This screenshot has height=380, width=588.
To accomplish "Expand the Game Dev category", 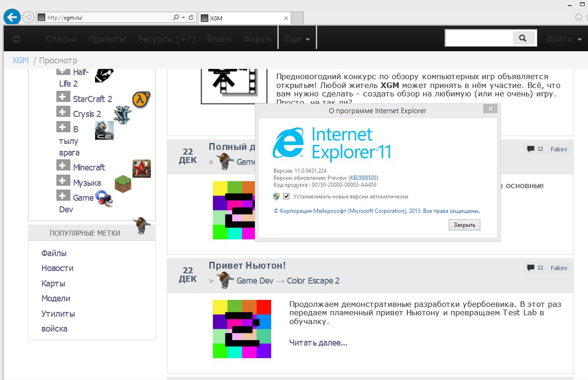I will click(x=63, y=195).
